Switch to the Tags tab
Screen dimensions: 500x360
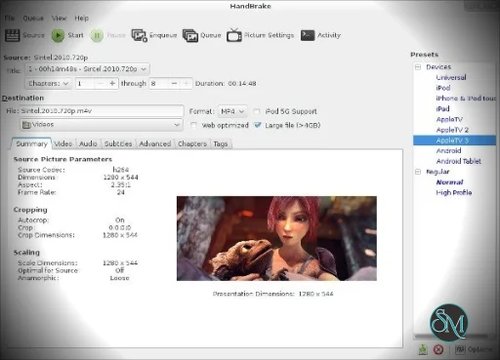(x=220, y=144)
